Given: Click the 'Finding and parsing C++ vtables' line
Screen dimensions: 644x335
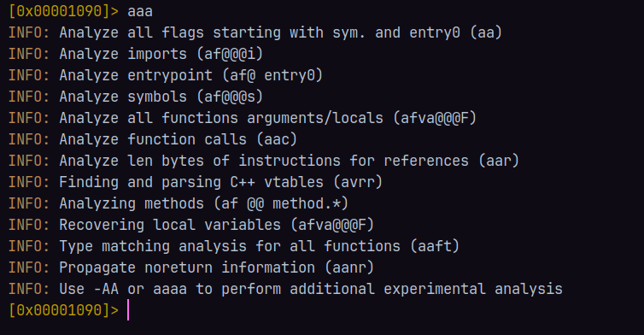Looking at the screenshot, I should pos(196,182).
